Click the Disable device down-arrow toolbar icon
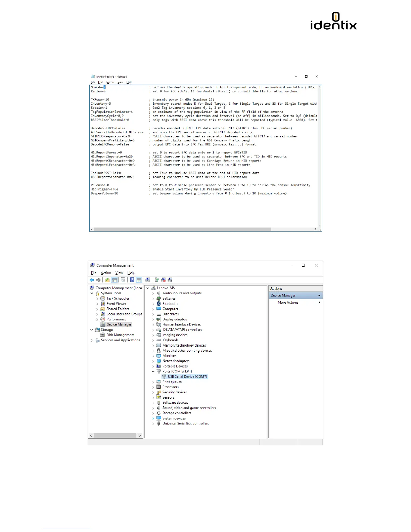Image resolution: width=411 pixels, height=532 pixels. [170, 280]
